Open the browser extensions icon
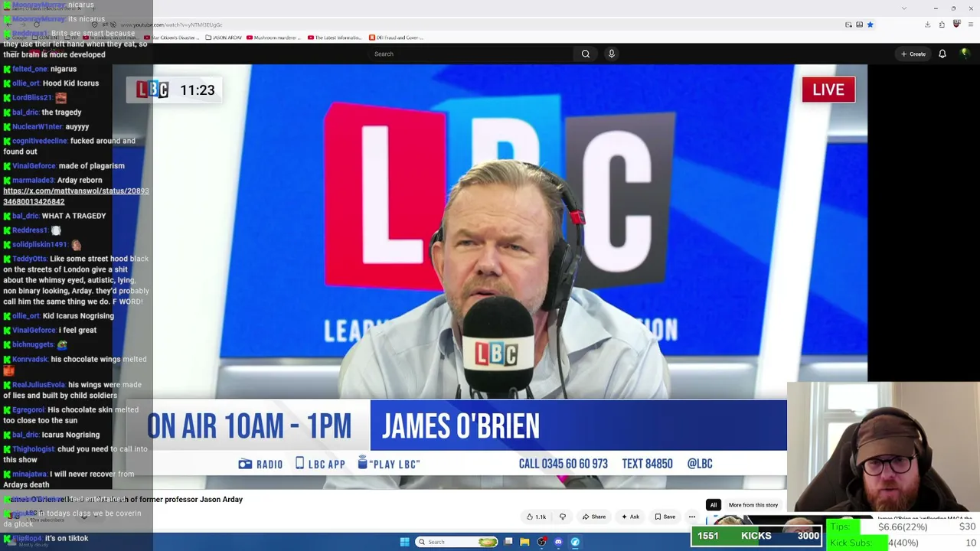The height and width of the screenshot is (551, 980). coord(942,24)
